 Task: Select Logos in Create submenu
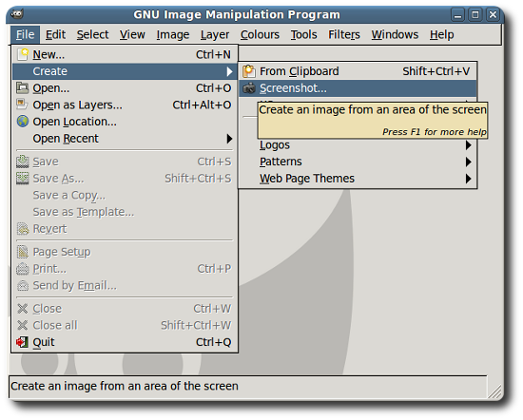[358, 145]
